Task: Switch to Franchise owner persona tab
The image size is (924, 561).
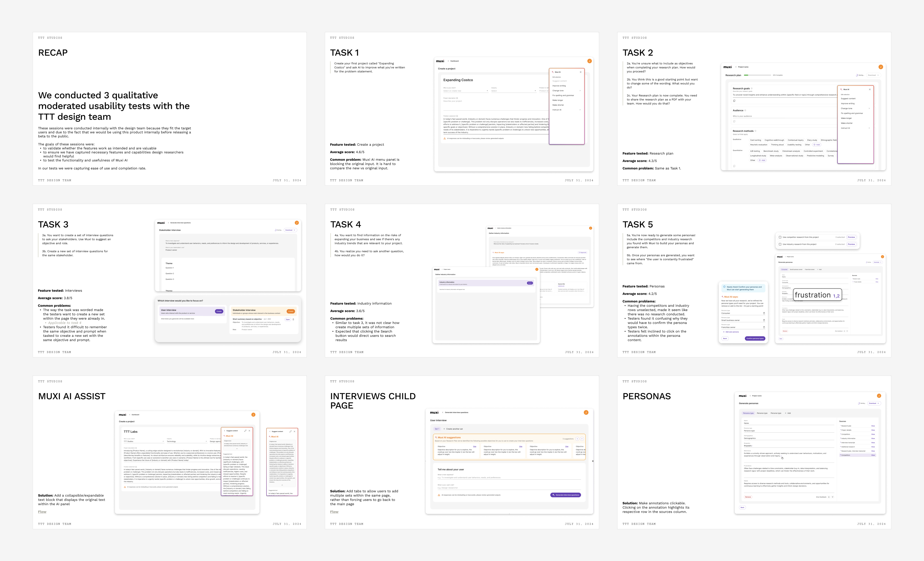Action: (810, 269)
